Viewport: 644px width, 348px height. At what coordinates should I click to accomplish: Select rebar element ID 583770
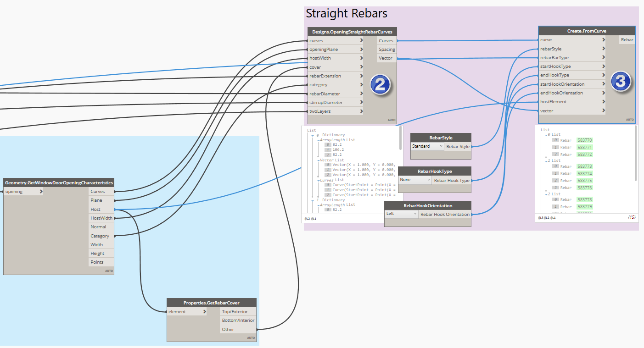pyautogui.click(x=585, y=140)
